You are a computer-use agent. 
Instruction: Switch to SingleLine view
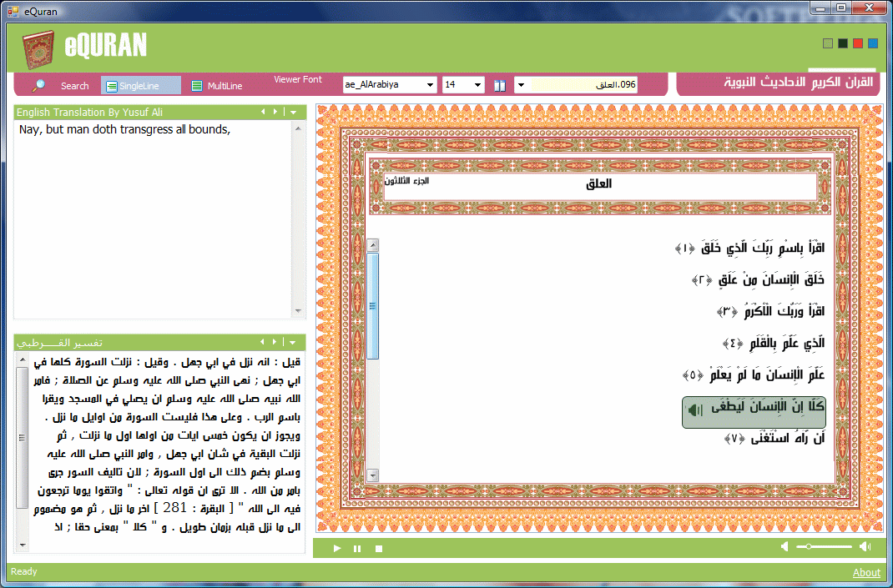point(141,85)
